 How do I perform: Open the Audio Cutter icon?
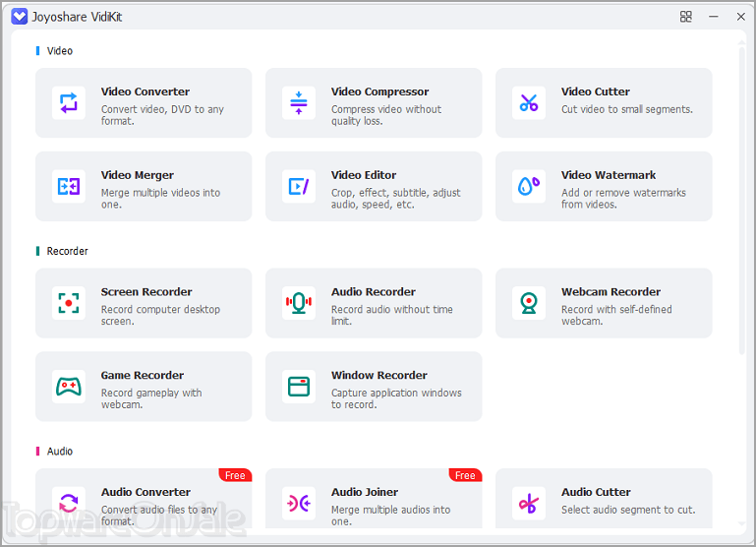529,503
